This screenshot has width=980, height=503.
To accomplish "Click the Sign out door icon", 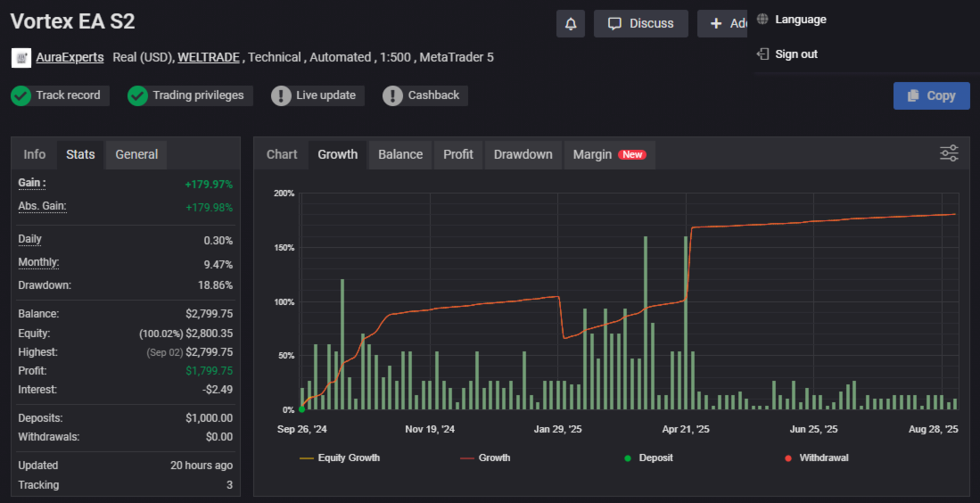I will click(762, 54).
